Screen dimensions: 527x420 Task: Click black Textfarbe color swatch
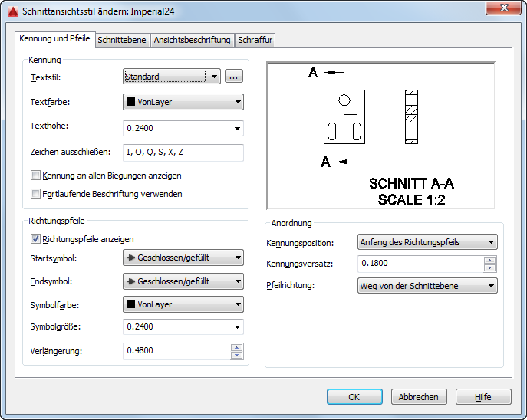[130, 101]
